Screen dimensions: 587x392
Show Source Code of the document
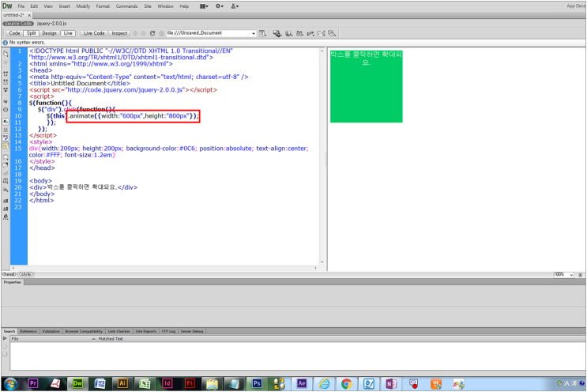(x=18, y=24)
